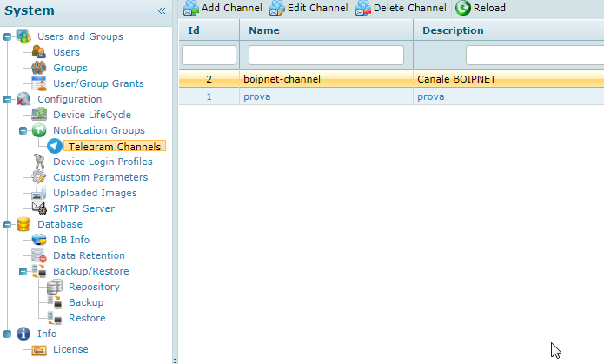Collapse the Notification Groups node
604x364 pixels.
pos(23,130)
